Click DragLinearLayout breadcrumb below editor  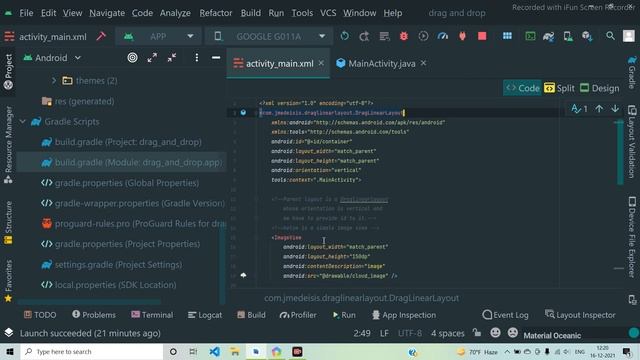(x=361, y=298)
